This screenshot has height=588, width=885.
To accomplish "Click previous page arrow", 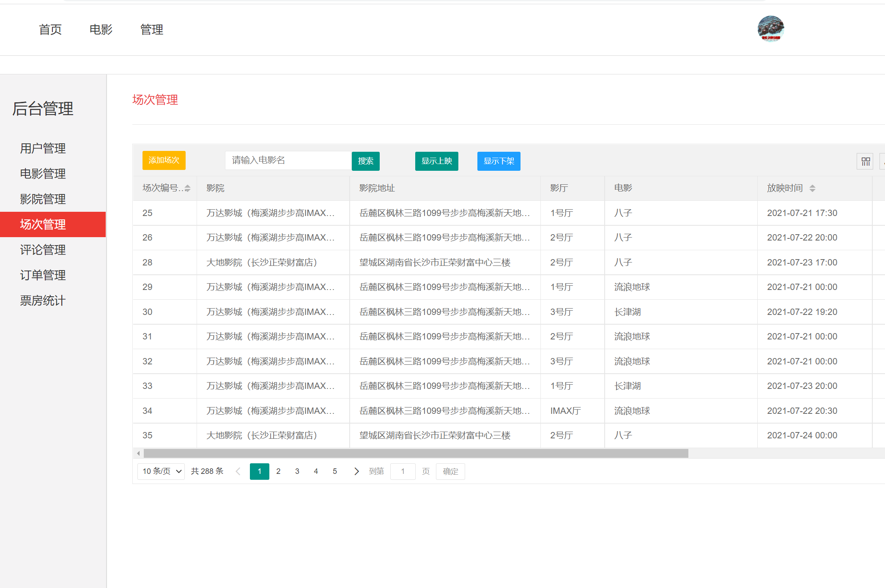I will click(x=238, y=471).
